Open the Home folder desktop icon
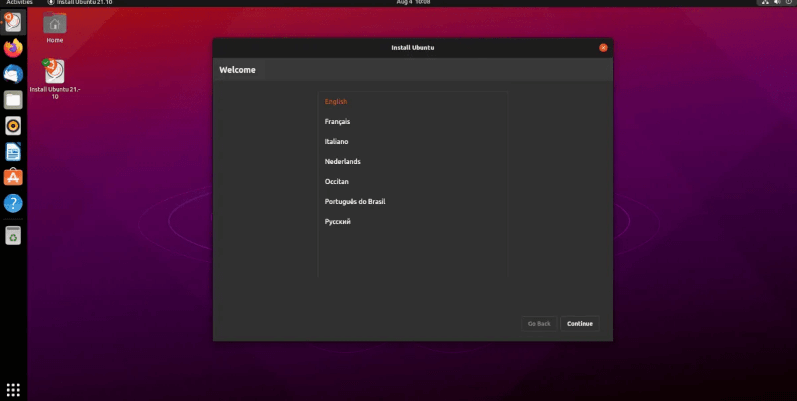This screenshot has height=401, width=797. [54, 27]
